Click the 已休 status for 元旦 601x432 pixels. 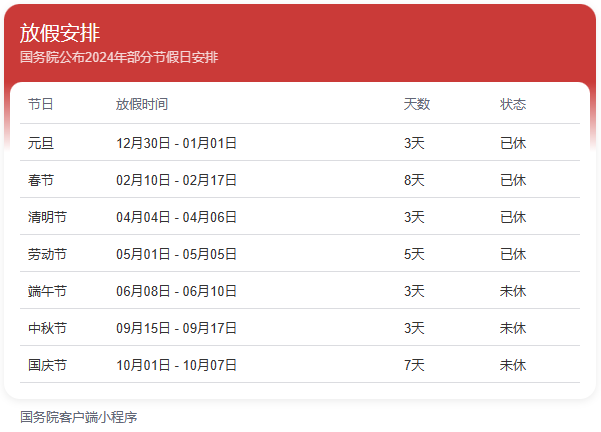coord(513,143)
